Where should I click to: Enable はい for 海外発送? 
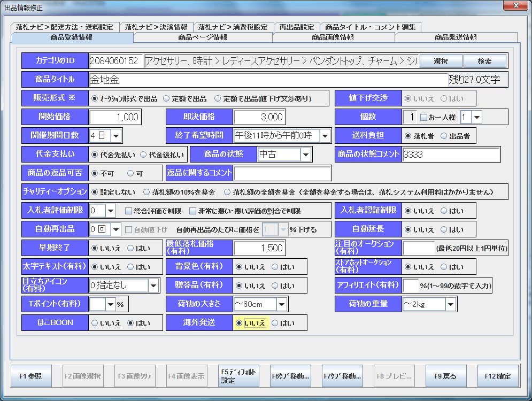(275, 323)
